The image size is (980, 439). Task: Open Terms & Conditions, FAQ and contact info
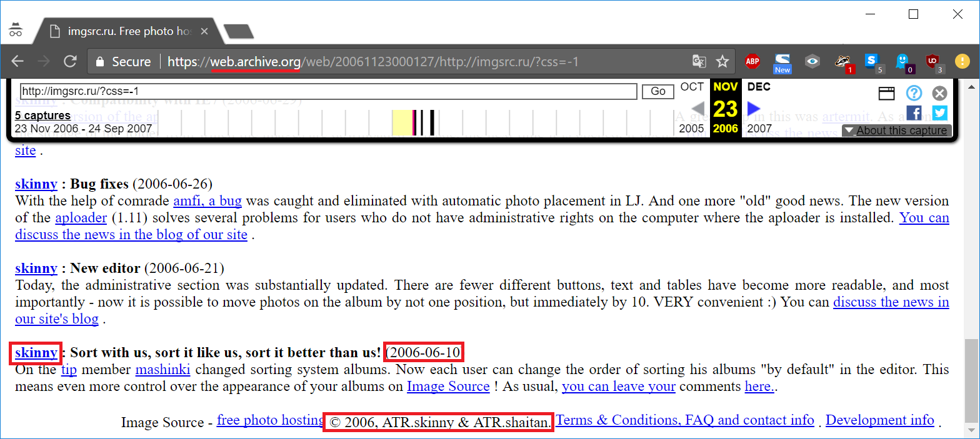pyautogui.click(x=685, y=420)
